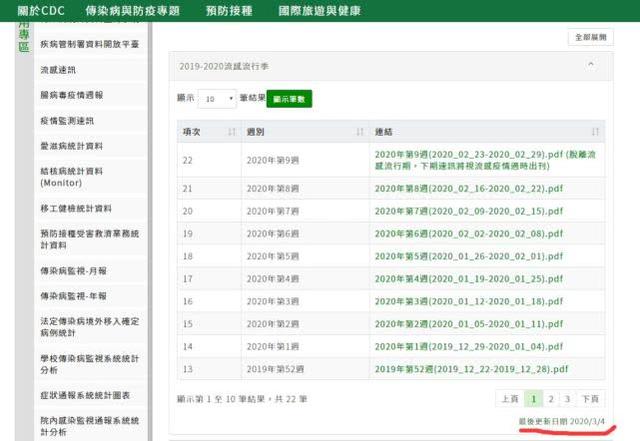Open 腸病毒疫情週報 sidebar link
This screenshot has width=640, height=441.
coord(71,95)
